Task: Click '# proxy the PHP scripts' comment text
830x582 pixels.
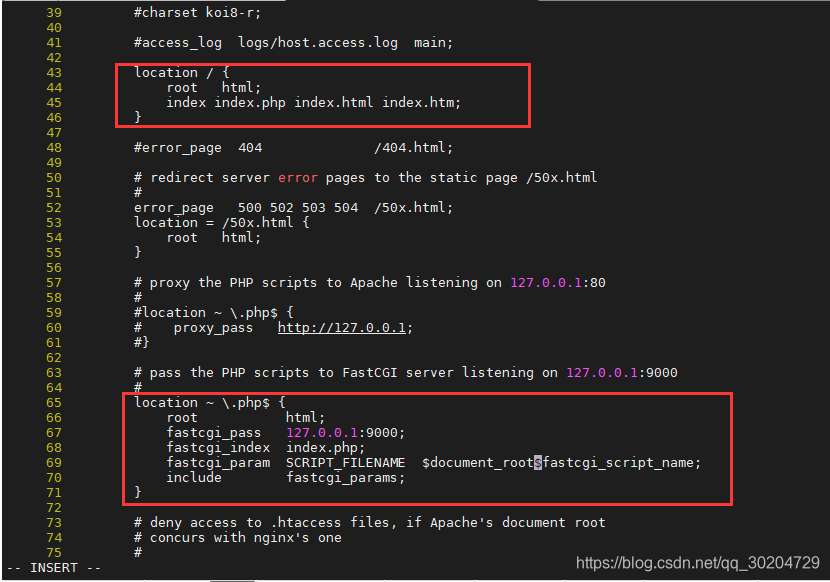Action: coord(225,283)
